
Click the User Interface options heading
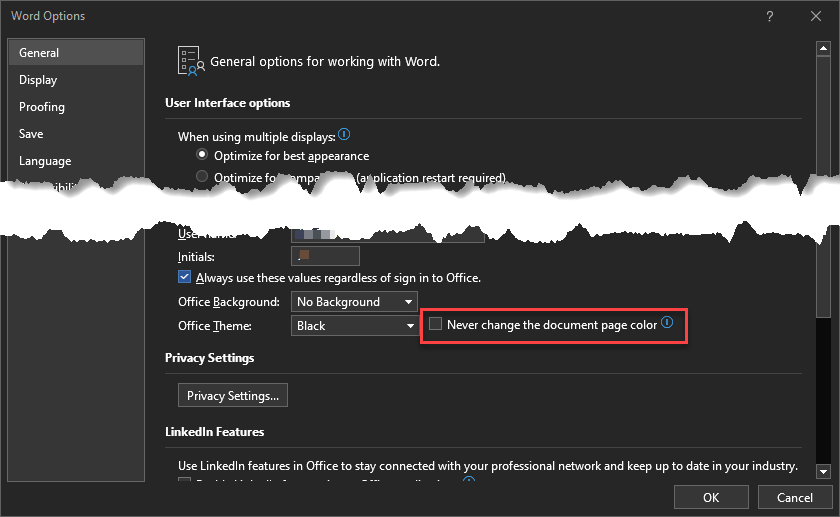pos(228,103)
